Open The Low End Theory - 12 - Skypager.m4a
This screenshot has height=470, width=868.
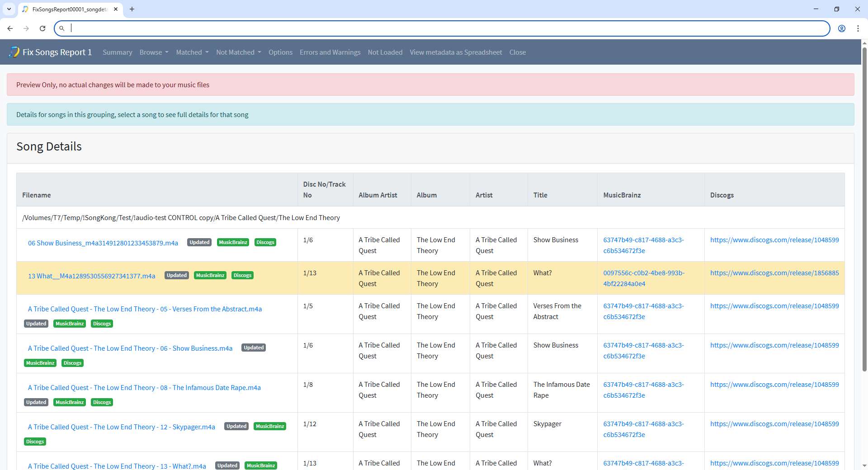click(x=122, y=427)
